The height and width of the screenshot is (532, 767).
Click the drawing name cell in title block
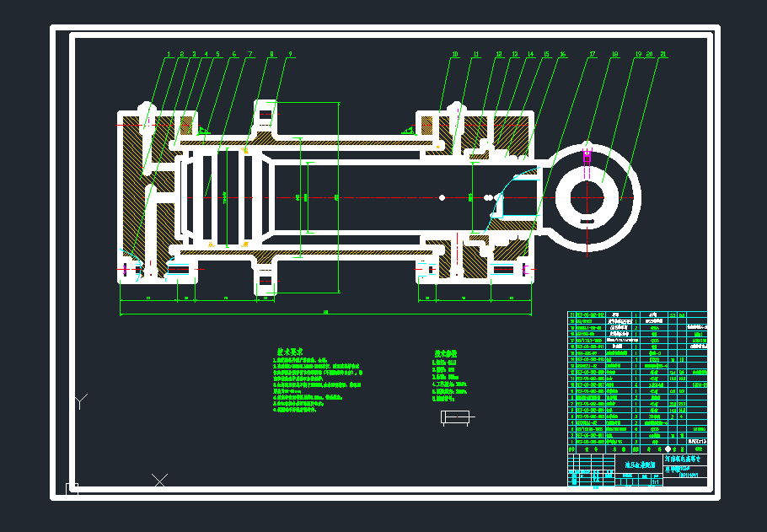tap(640, 465)
